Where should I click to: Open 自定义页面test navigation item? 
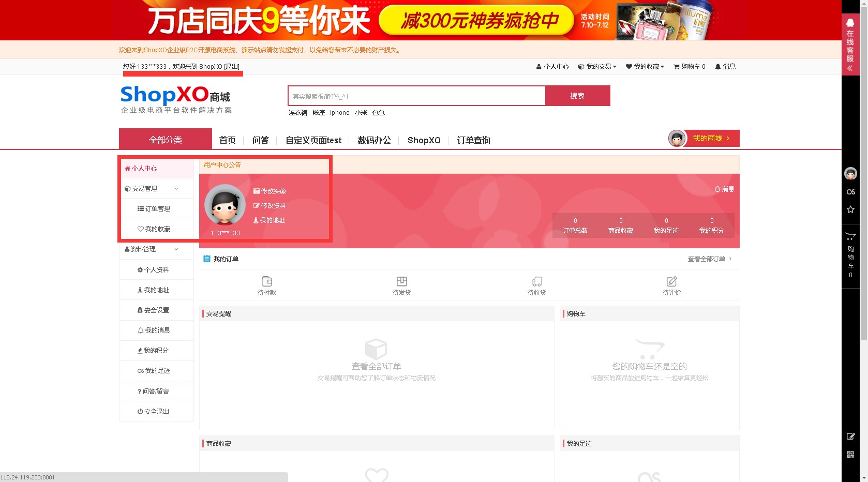pos(313,140)
